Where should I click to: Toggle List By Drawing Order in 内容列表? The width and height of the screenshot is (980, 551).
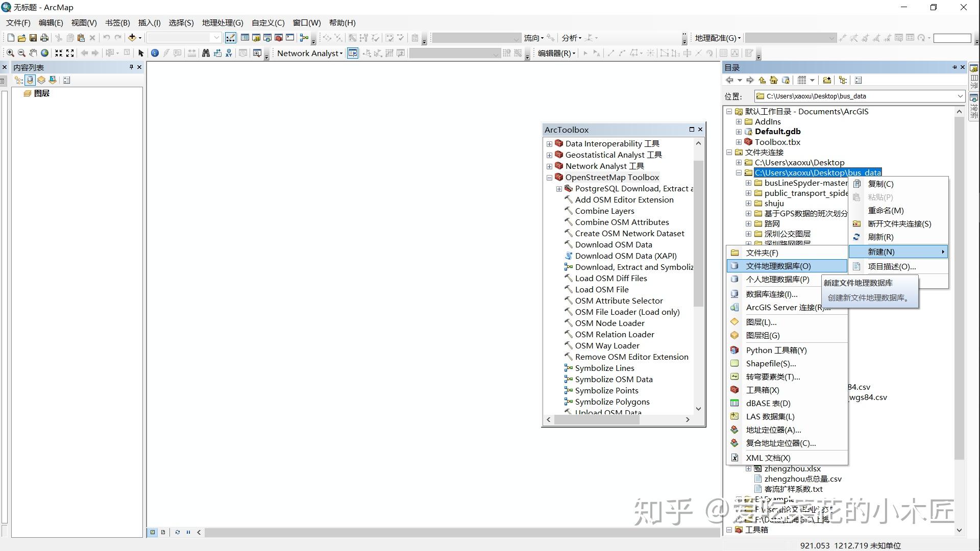coord(18,80)
